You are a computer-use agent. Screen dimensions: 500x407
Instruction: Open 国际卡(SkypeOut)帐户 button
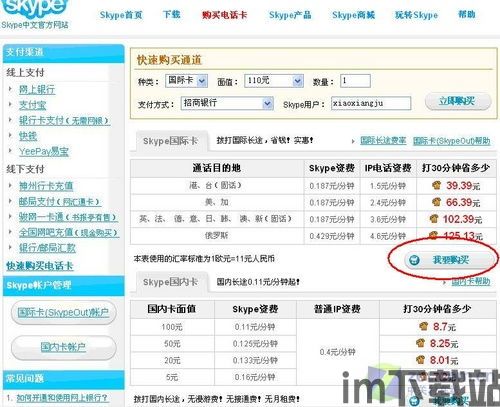coord(63,313)
